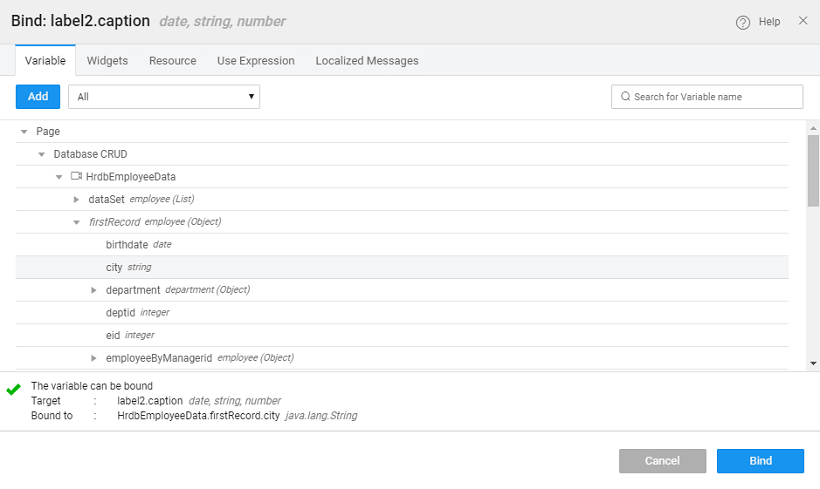Collapse the Database CRUD node
820x489 pixels.
[42, 155]
